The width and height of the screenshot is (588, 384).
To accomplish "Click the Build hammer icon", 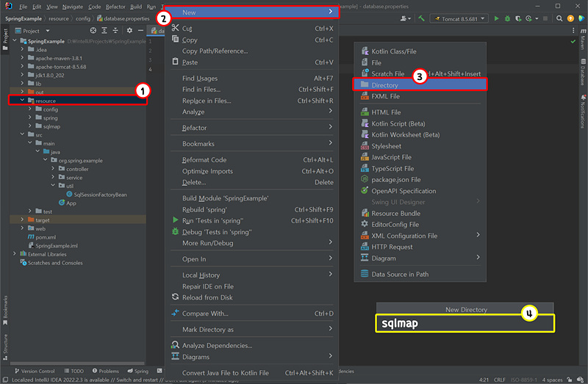I will click(x=421, y=18).
